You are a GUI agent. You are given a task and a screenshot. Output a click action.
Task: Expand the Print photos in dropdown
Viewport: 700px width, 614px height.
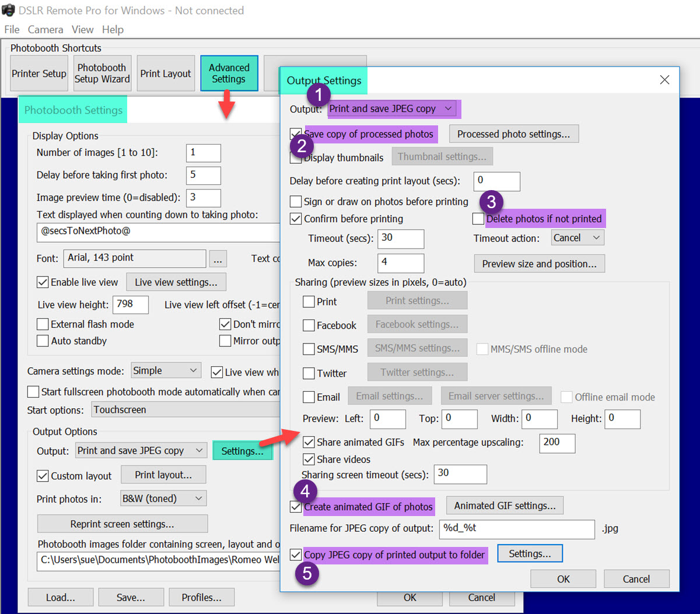163,499
